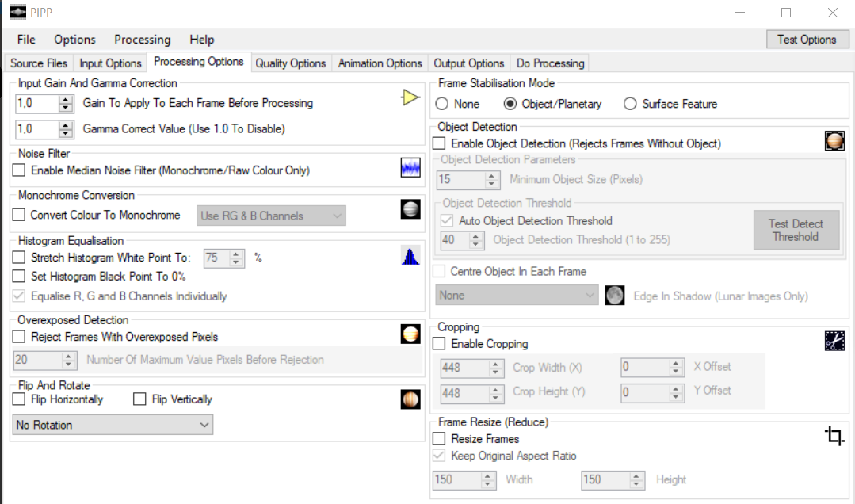The height and width of the screenshot is (504, 855).
Task: Click the flip and rotate Jupiter icon
Action: pos(410,399)
